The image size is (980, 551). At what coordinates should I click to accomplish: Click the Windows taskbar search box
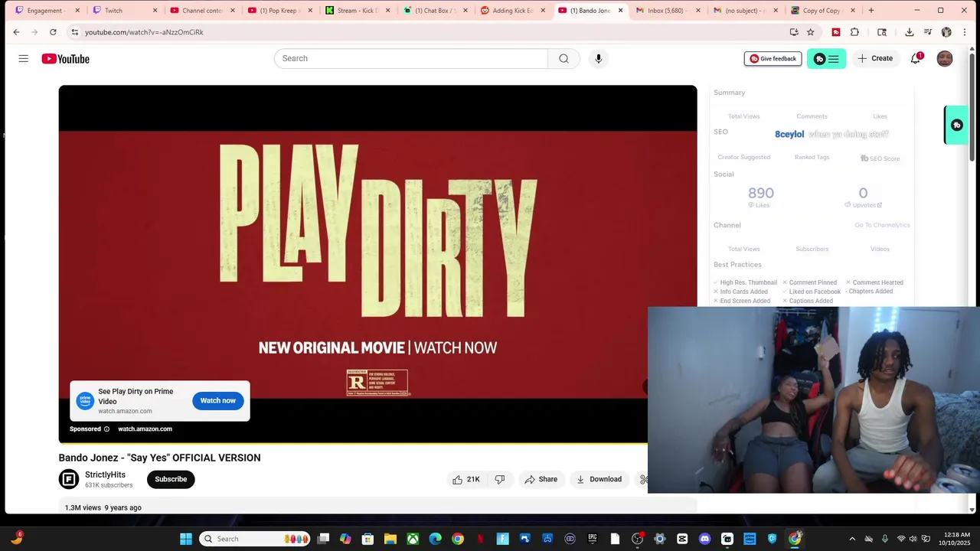(255, 539)
